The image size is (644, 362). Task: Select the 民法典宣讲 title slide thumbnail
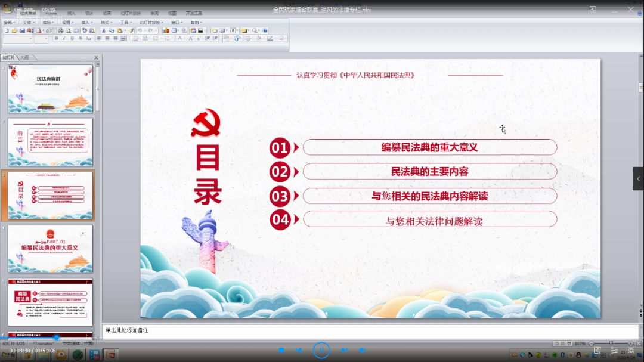tap(50, 89)
